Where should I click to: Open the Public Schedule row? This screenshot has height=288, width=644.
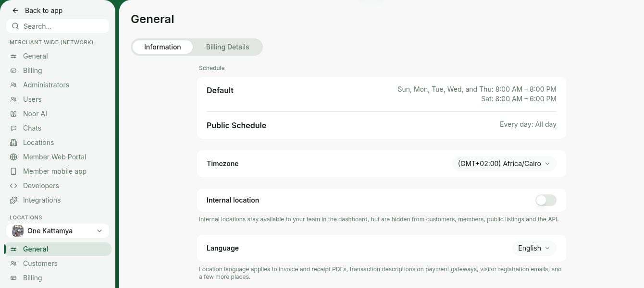[x=382, y=125]
